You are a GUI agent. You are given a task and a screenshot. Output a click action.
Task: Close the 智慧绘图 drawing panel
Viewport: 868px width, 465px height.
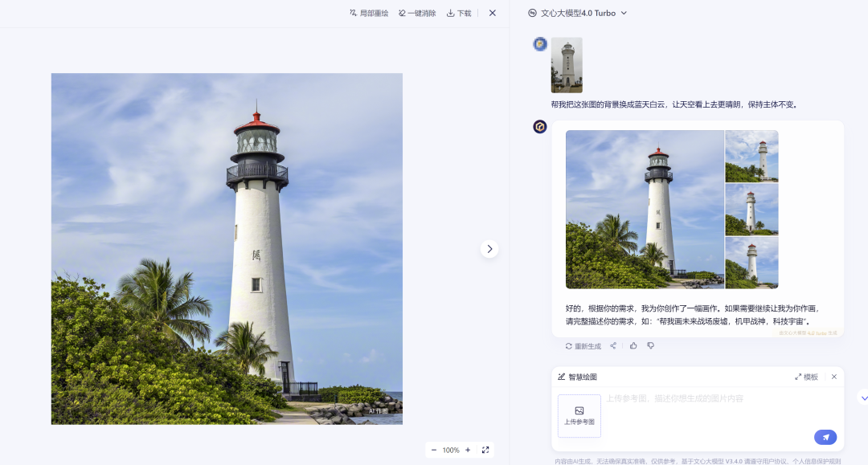(x=834, y=376)
